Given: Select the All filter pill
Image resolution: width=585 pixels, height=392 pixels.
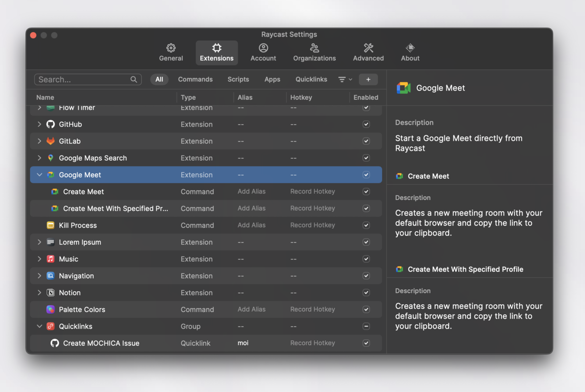Looking at the screenshot, I should 159,79.
